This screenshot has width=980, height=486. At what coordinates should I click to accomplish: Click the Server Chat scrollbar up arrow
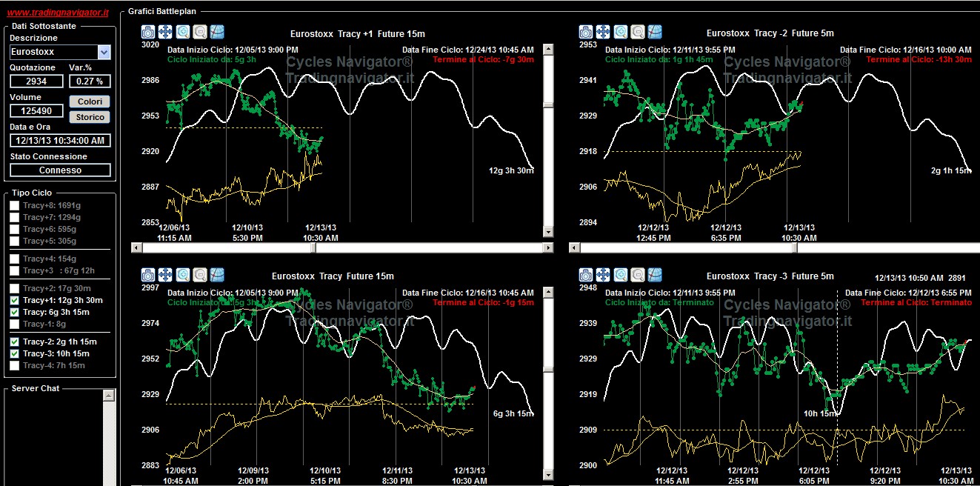click(109, 396)
